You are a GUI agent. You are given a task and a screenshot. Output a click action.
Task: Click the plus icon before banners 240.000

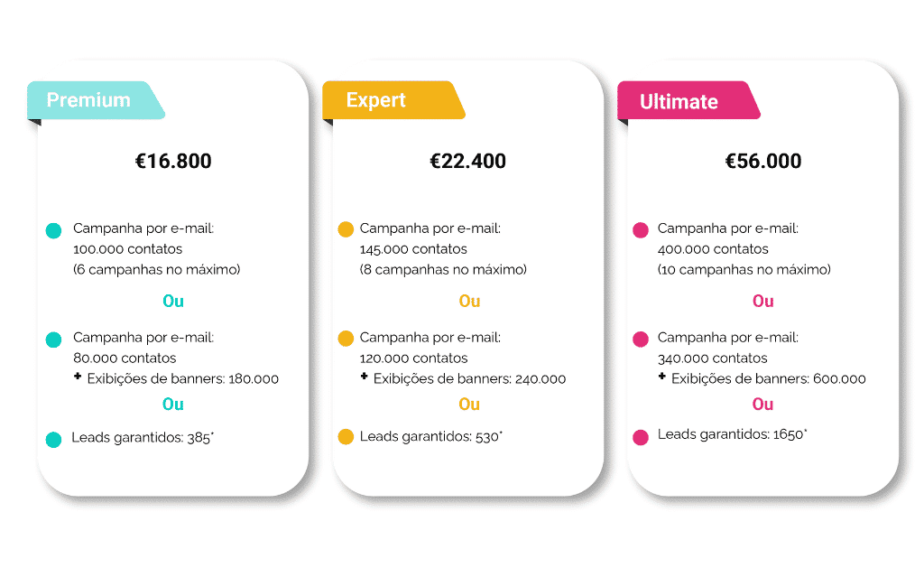pos(364,376)
